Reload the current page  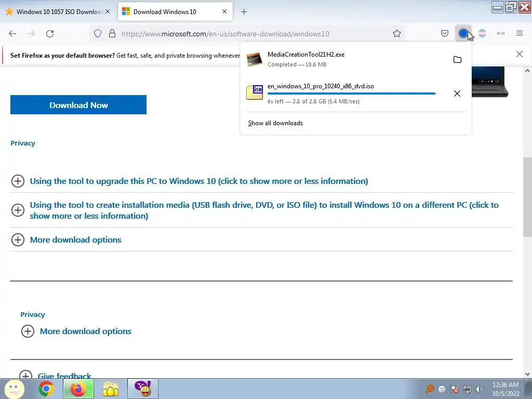point(50,34)
